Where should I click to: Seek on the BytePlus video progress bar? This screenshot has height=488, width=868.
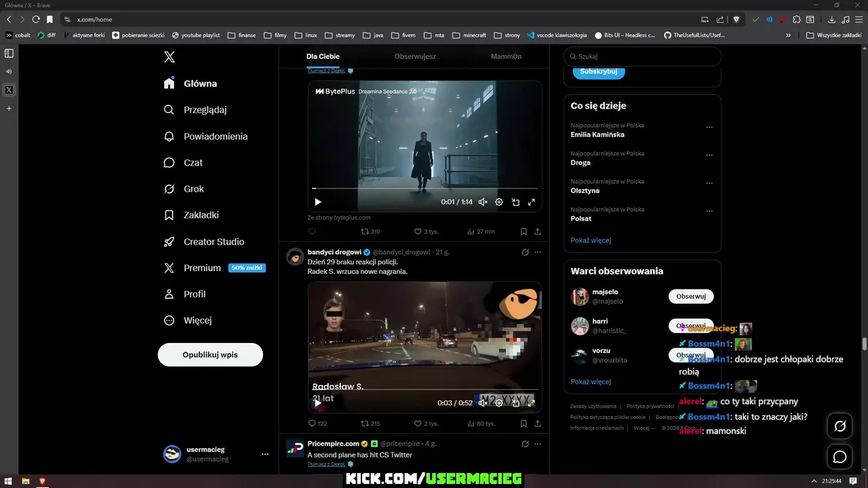pyautogui.click(x=425, y=188)
